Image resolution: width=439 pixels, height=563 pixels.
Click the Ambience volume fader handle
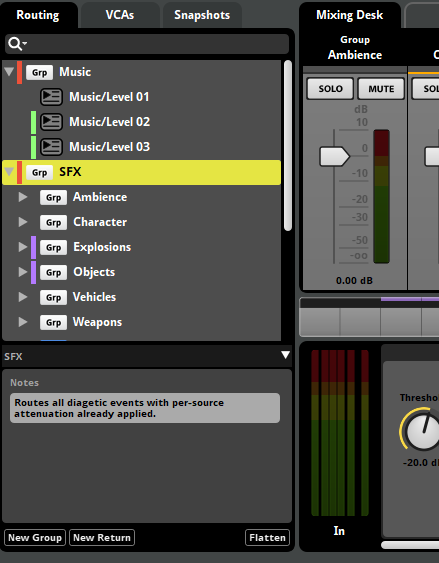[x=335, y=157]
